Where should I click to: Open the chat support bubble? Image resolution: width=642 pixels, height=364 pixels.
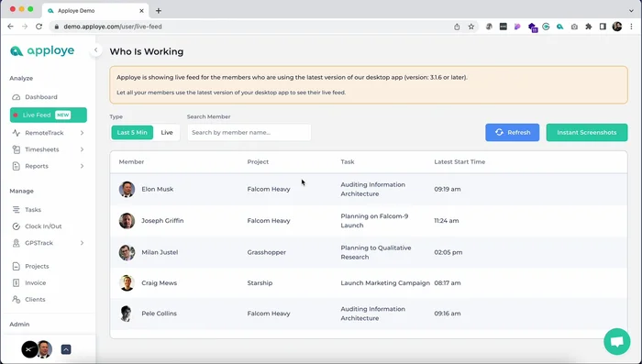(616, 341)
